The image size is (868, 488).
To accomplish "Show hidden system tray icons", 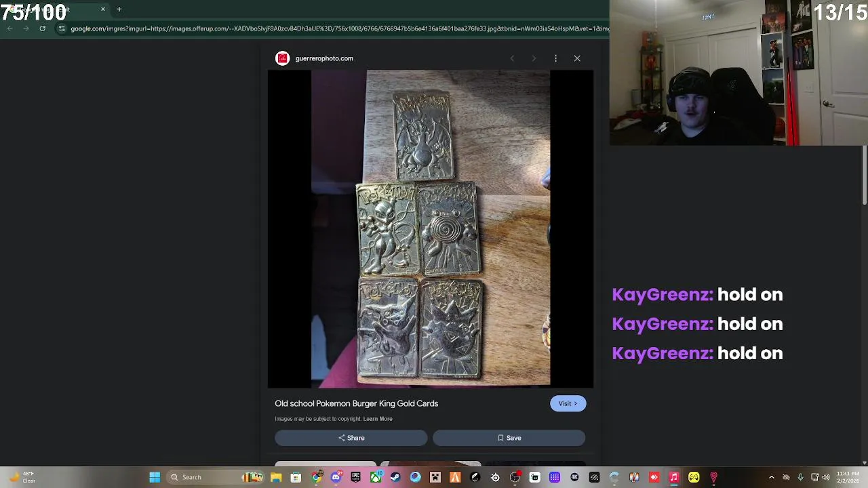I will pos(771,477).
